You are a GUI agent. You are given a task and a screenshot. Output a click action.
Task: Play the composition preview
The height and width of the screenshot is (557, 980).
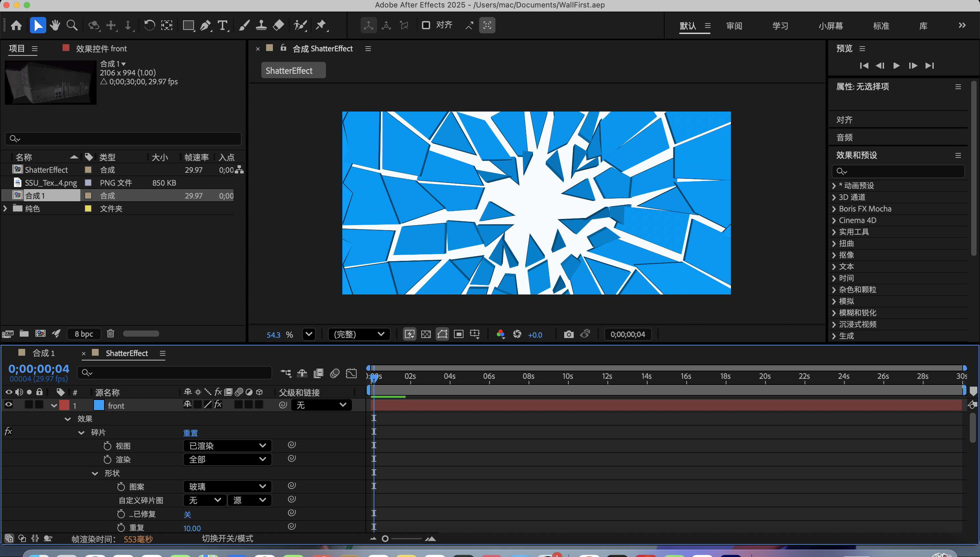point(896,65)
